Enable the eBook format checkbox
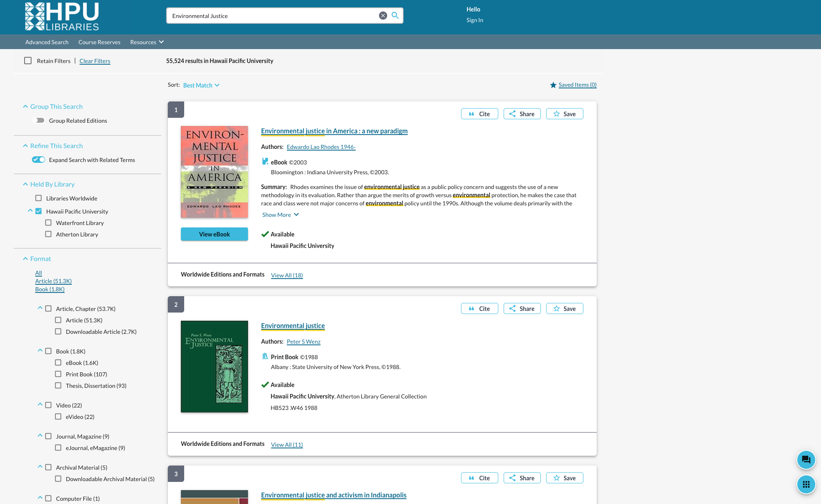This screenshot has width=821, height=504. [x=58, y=363]
